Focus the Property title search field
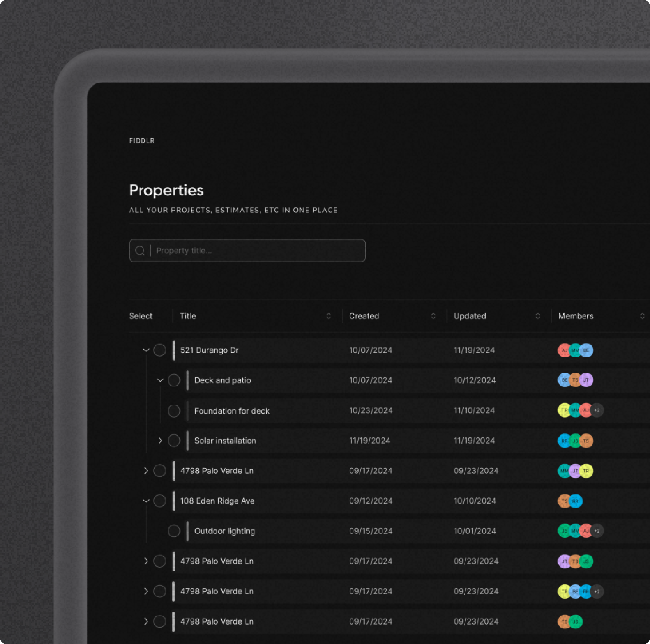This screenshot has width=650, height=644. coord(257,251)
